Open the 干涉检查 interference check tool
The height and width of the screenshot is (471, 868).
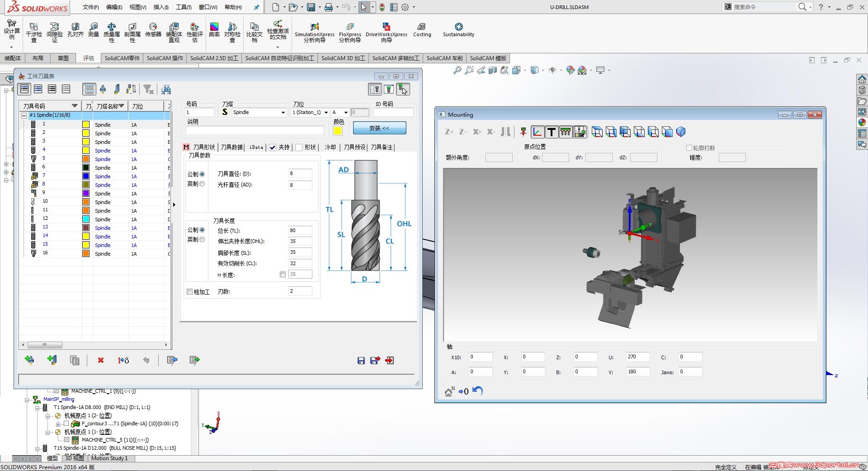[34, 33]
